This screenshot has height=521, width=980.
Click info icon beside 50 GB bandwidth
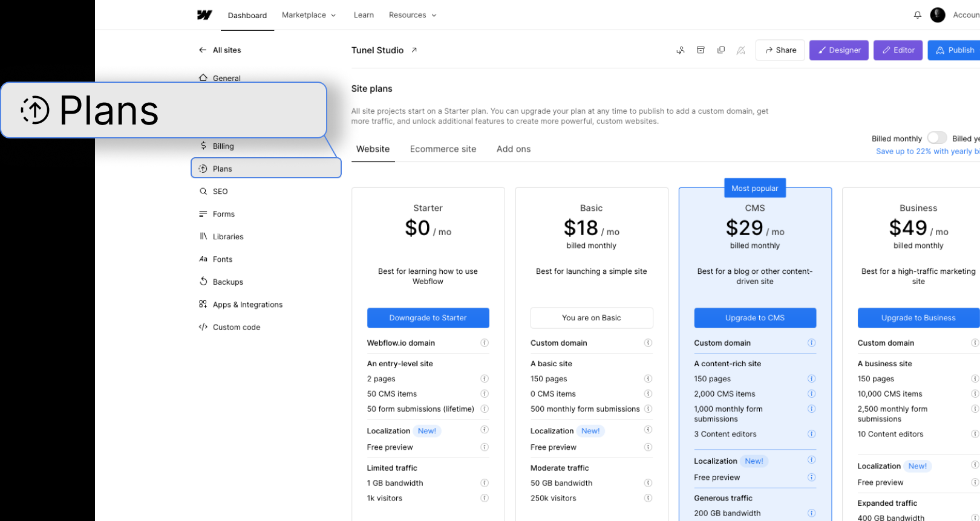coord(648,483)
